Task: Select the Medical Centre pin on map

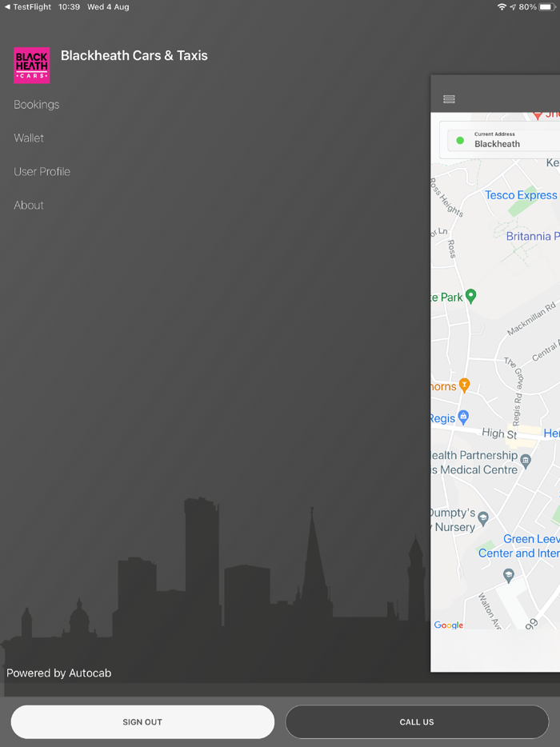Action: [526, 461]
